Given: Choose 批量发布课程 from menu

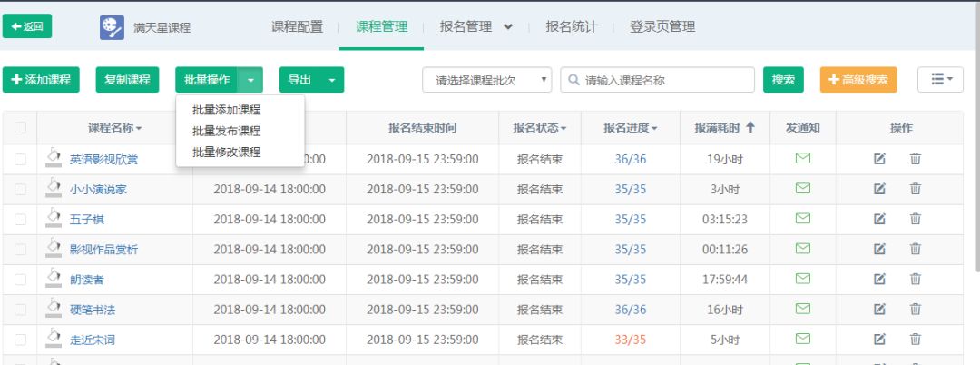Looking at the screenshot, I should [x=226, y=132].
